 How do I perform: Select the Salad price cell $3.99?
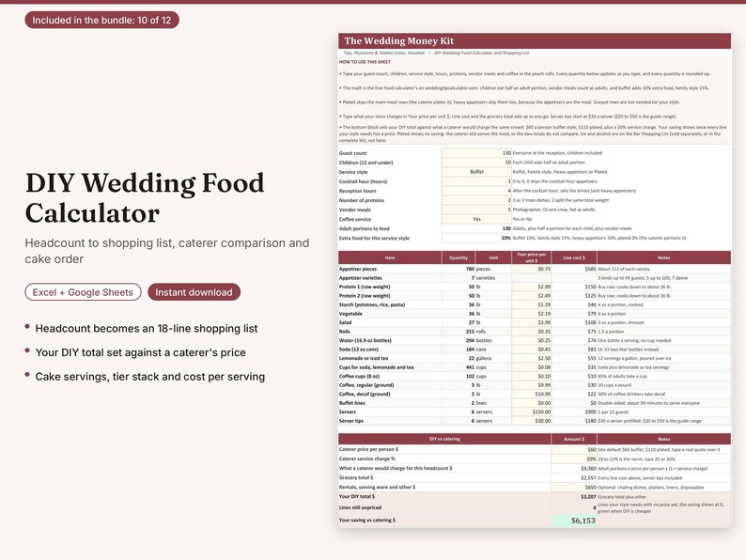(532, 322)
